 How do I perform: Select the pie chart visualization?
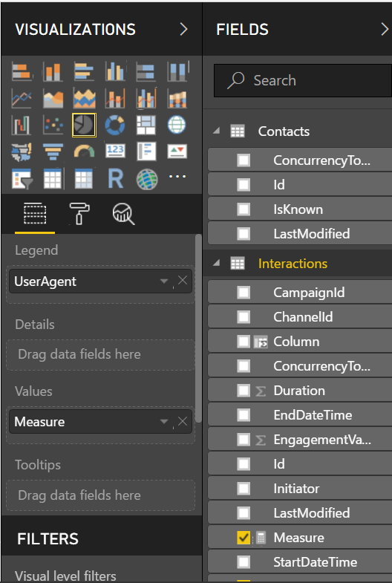click(x=84, y=125)
